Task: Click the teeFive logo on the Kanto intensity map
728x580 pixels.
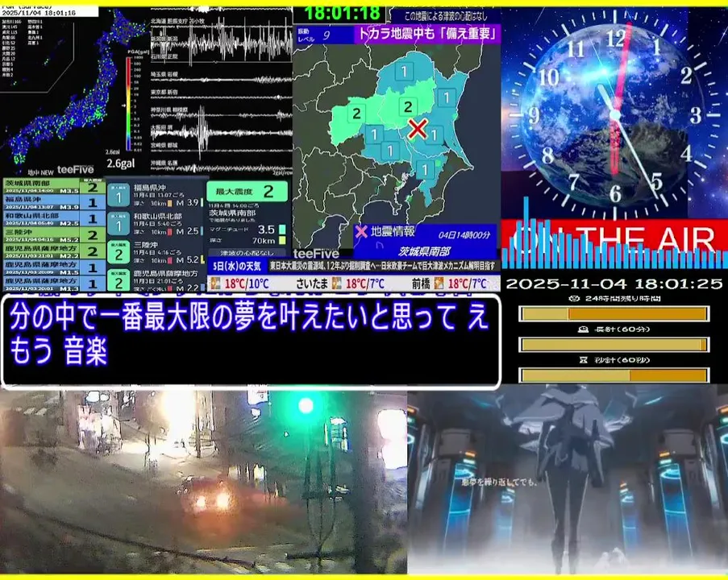Action: point(316,254)
